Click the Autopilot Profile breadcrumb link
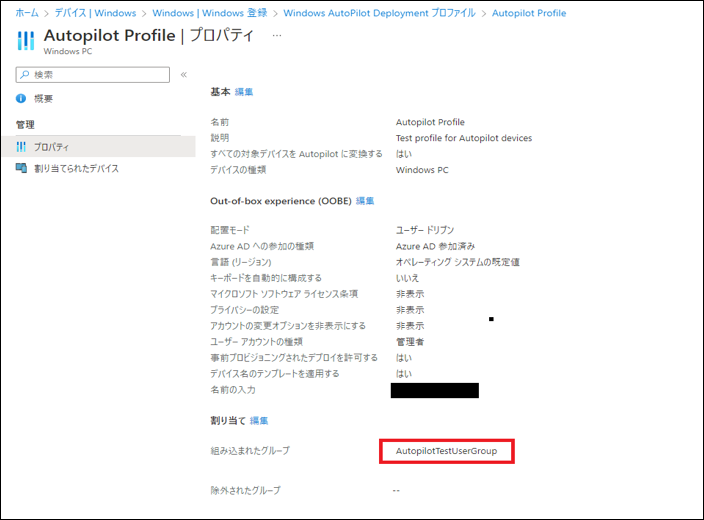 click(529, 13)
